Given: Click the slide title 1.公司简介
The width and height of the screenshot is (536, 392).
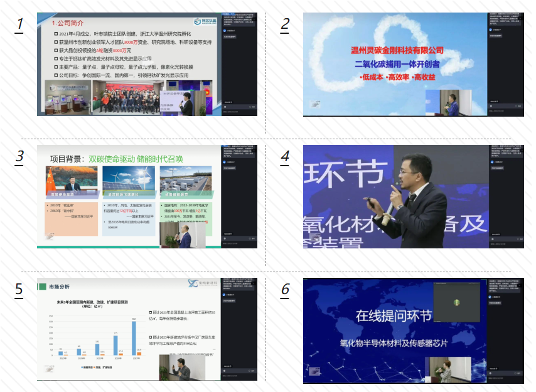Looking at the screenshot, I should [x=68, y=23].
